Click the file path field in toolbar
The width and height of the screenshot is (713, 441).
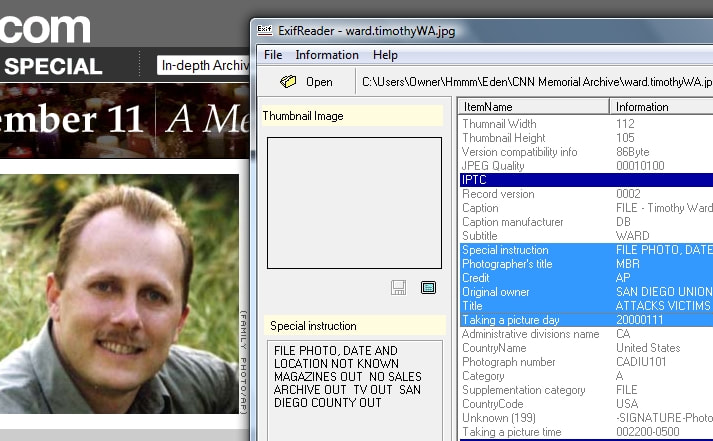(536, 82)
